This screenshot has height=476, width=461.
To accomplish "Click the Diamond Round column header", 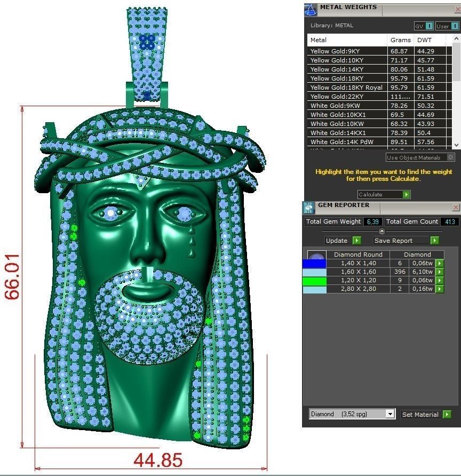I will (358, 255).
